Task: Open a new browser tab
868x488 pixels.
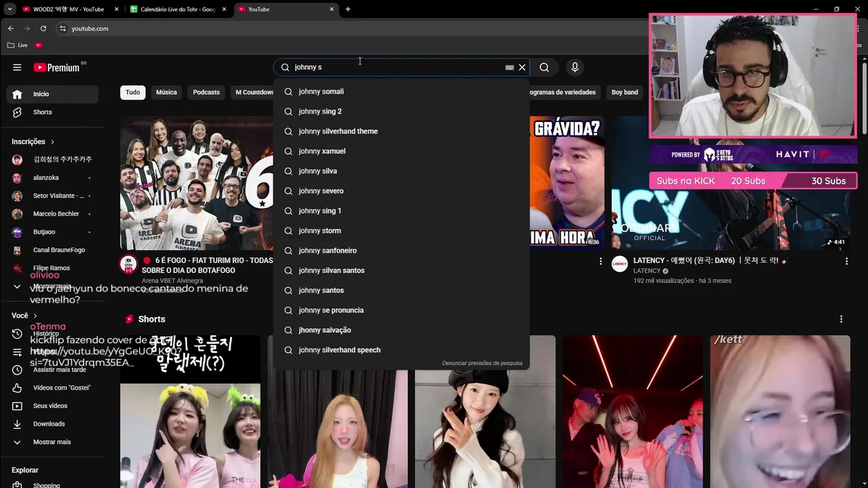Action: point(348,9)
